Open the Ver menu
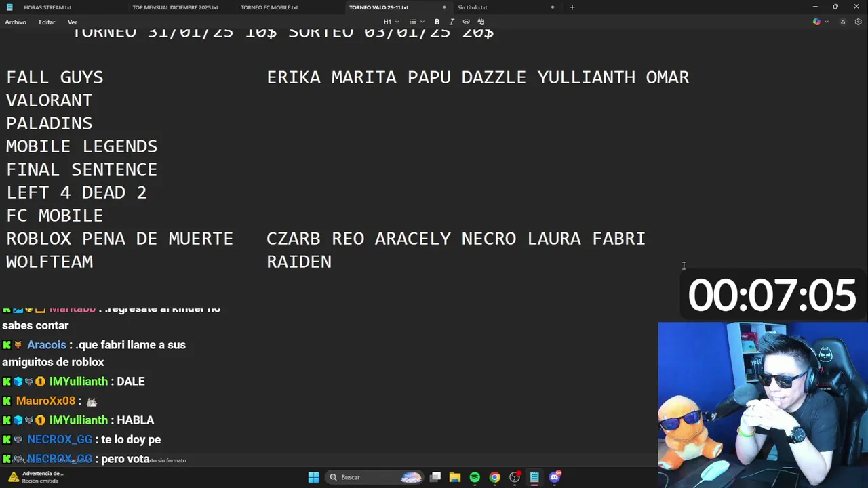This screenshot has width=868, height=488. [73, 22]
